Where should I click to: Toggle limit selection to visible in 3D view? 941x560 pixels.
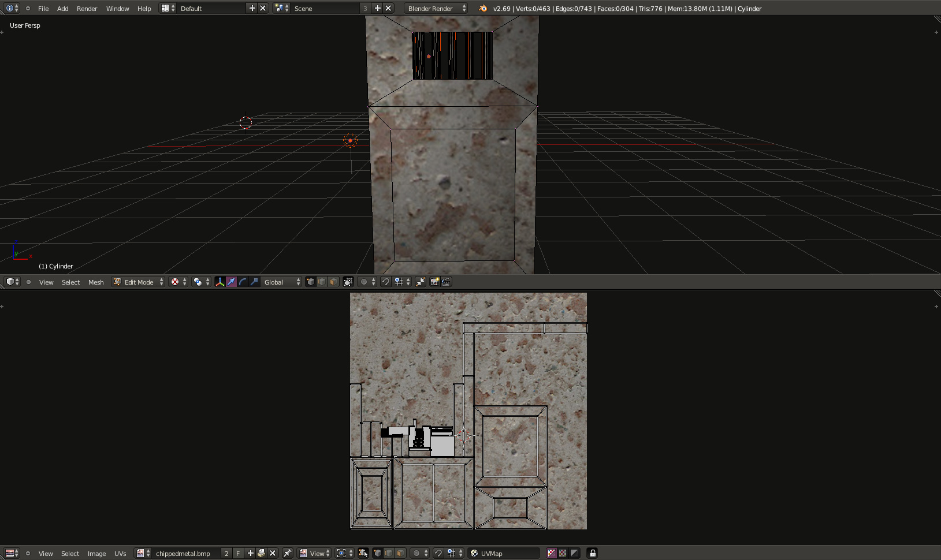[348, 282]
